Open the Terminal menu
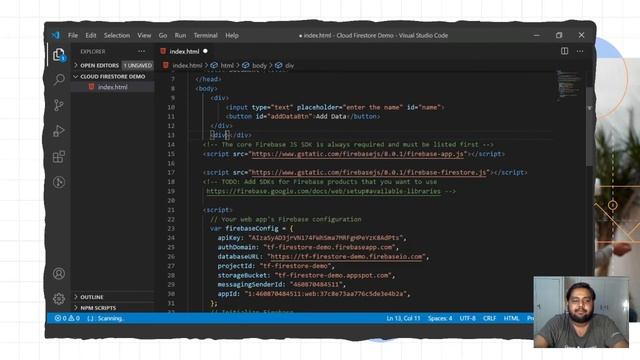The width and height of the screenshot is (640, 360). pyautogui.click(x=206, y=36)
